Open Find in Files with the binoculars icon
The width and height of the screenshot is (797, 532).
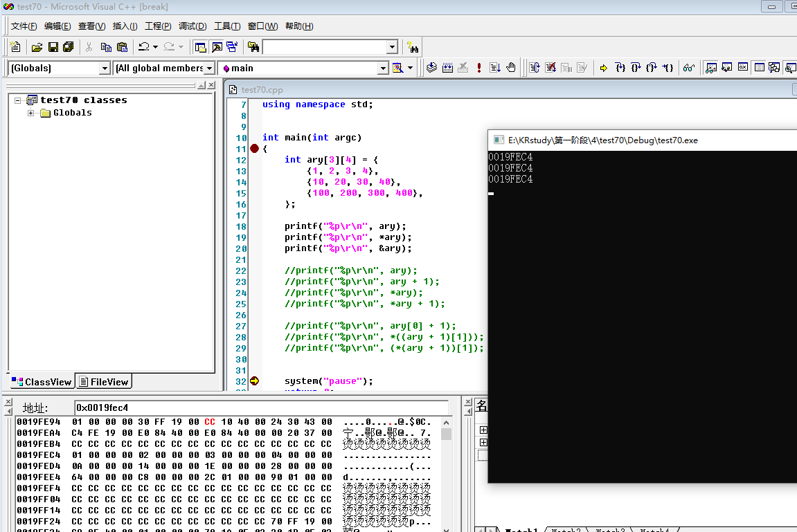[x=253, y=46]
